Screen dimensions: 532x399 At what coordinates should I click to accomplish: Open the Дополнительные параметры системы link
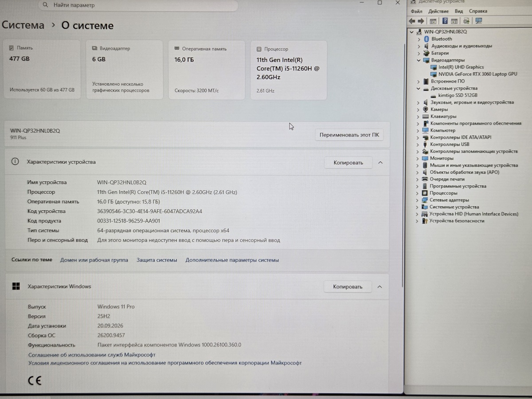pyautogui.click(x=232, y=260)
